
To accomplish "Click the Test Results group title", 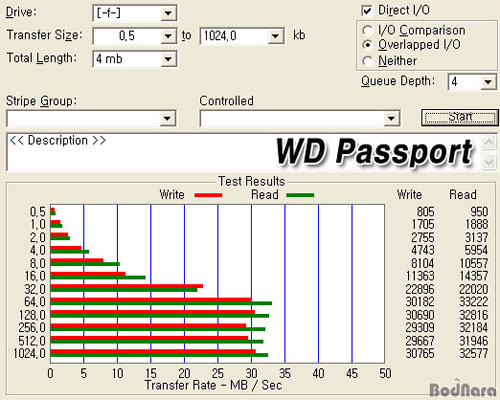I will [252, 181].
